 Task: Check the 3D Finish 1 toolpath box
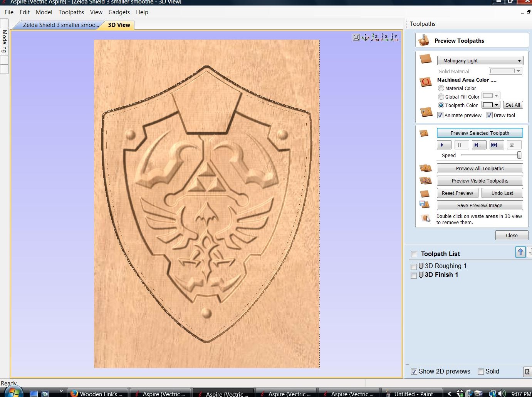tap(414, 275)
